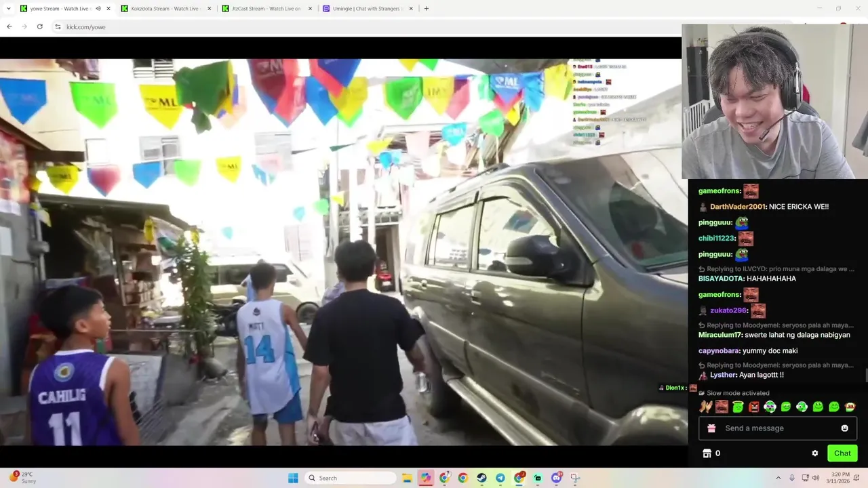The height and width of the screenshot is (488, 868).
Task: Close the Kokzdota Stream tab
Action: pos(209,9)
